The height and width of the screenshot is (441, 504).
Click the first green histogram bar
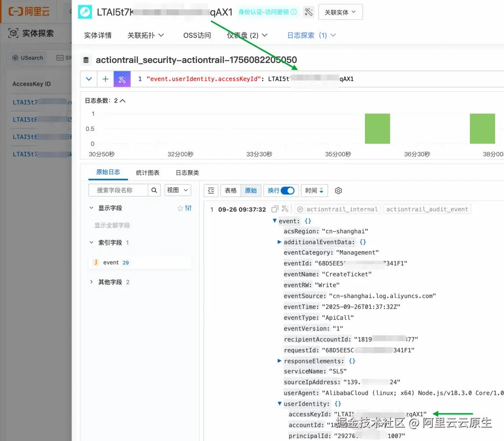click(378, 129)
